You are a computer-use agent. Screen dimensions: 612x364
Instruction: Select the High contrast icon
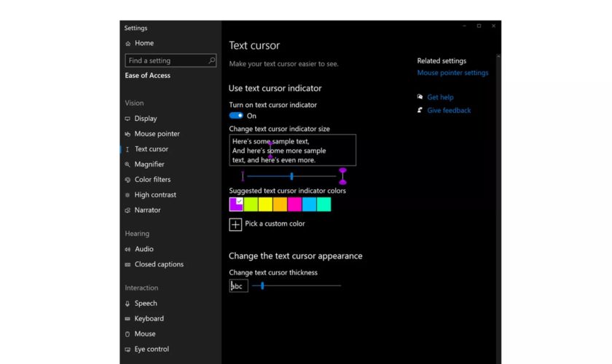[128, 195]
